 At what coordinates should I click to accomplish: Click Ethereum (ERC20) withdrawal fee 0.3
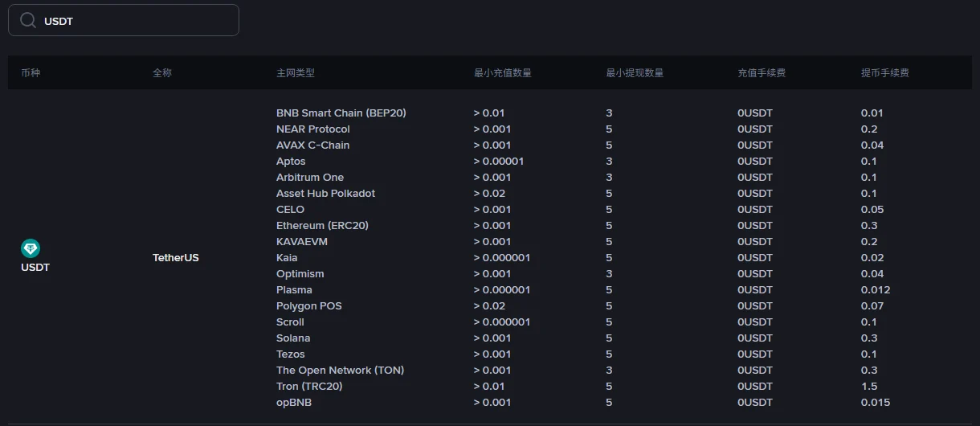point(869,226)
